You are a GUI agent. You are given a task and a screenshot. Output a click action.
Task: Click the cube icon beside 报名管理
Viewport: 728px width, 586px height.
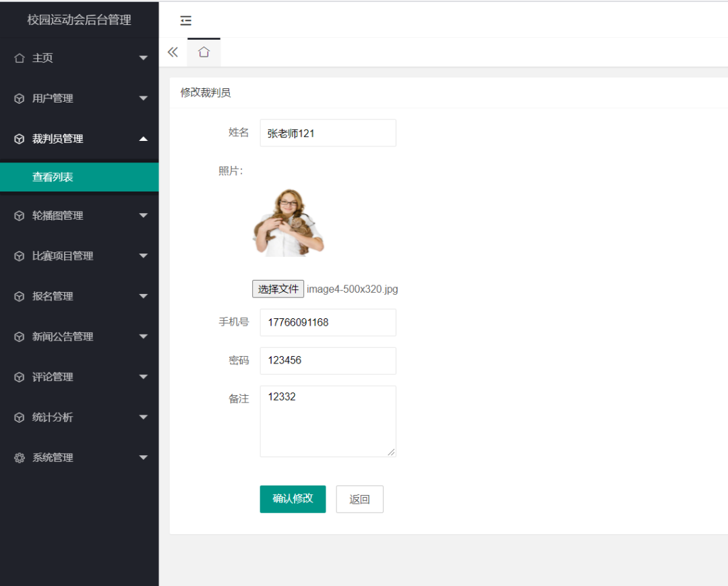coord(19,297)
